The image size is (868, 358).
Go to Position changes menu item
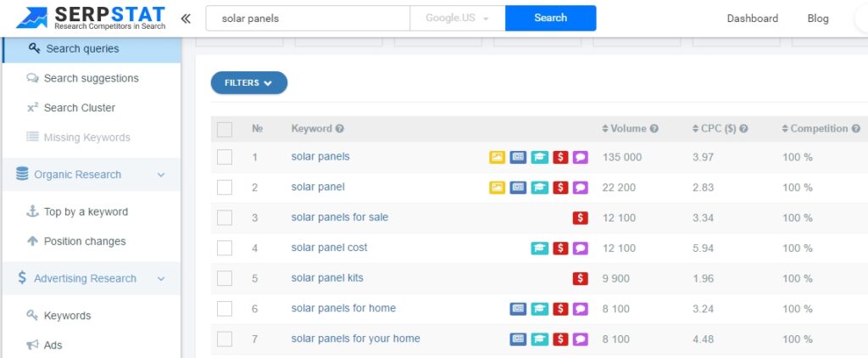(x=85, y=241)
